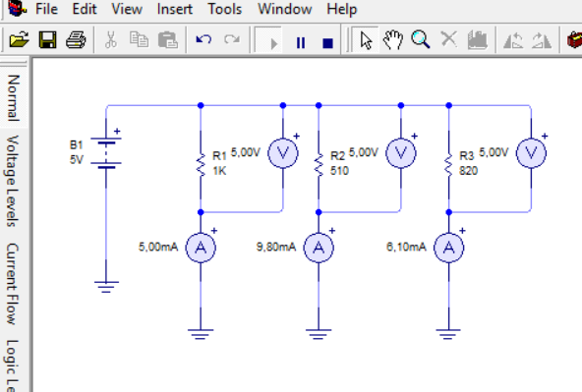The height and width of the screenshot is (392, 582).
Task: Click the rotate right icon
Action: coord(541,40)
